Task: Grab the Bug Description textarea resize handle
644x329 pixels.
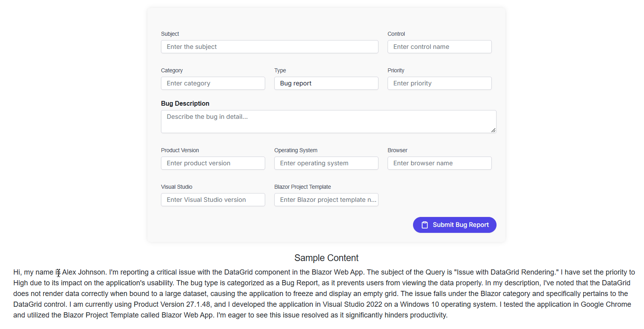Action: tap(493, 130)
